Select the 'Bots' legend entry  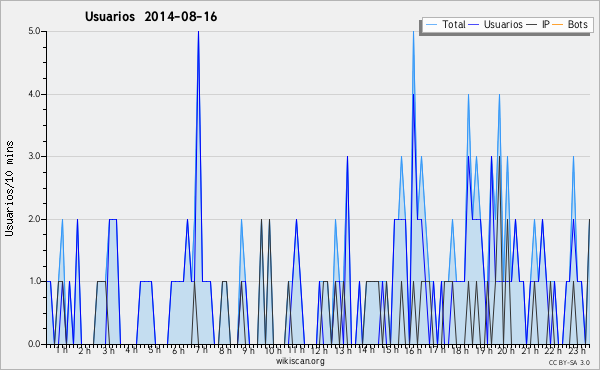[x=577, y=24]
